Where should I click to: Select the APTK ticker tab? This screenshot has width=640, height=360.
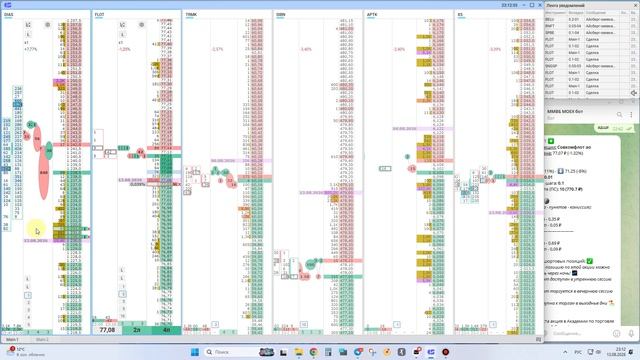coord(371,15)
